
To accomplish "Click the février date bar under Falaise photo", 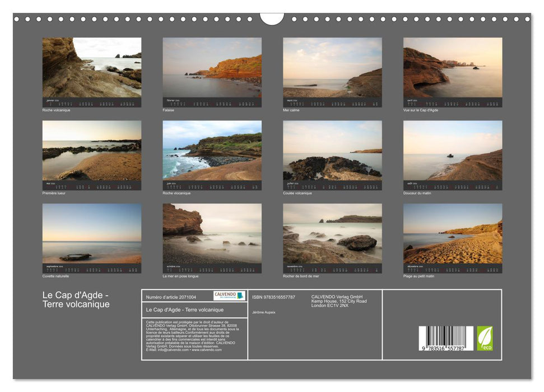I will pyautogui.click(x=211, y=102).
